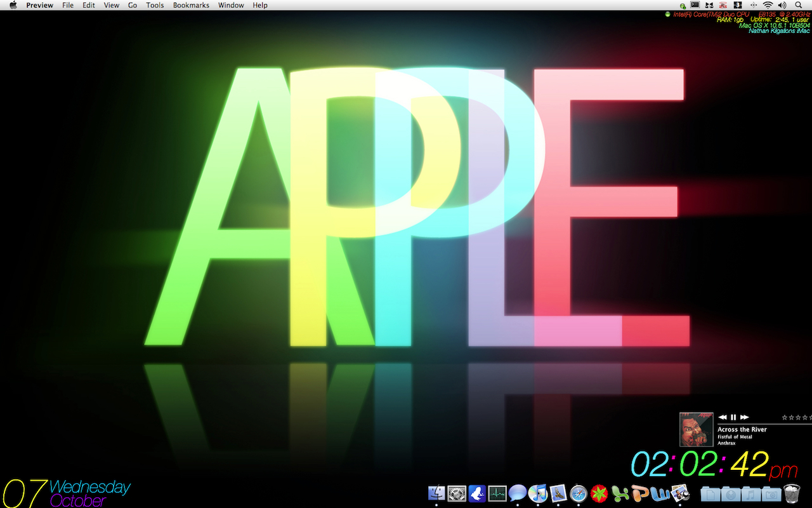Screen dimensions: 812x508
Task: Open System Preferences in the dock
Action: point(457,493)
